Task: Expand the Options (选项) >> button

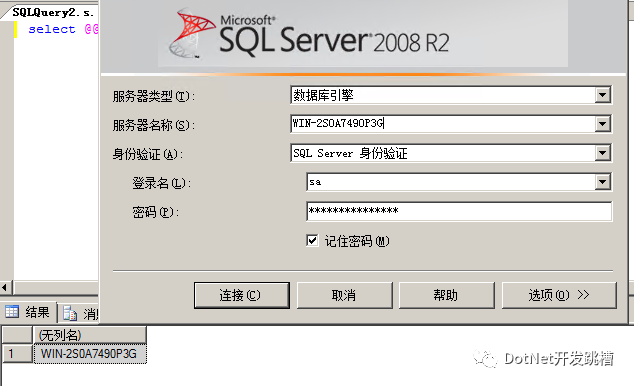Action: [x=559, y=295]
